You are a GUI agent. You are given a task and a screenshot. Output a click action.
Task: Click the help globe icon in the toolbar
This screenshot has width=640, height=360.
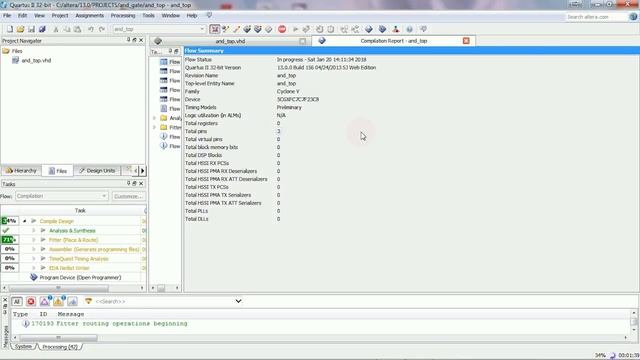pos(409,29)
